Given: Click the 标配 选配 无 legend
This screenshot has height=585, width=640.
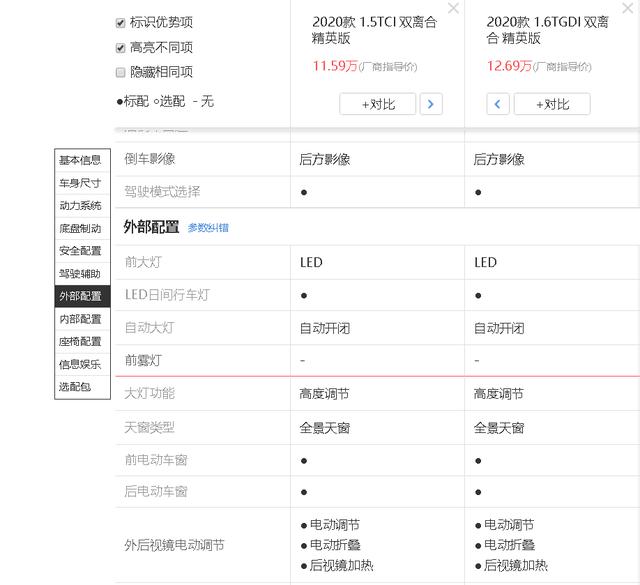Looking at the screenshot, I should pos(165,101).
